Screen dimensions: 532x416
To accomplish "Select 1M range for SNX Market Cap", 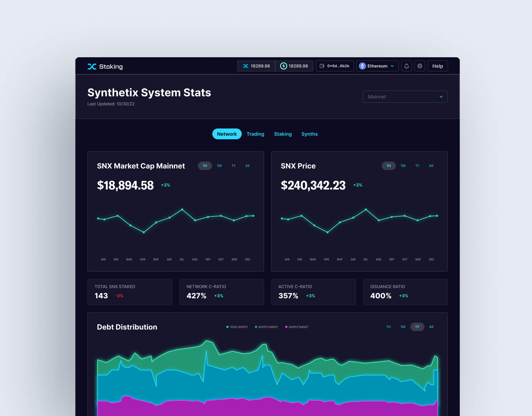I will (x=219, y=166).
